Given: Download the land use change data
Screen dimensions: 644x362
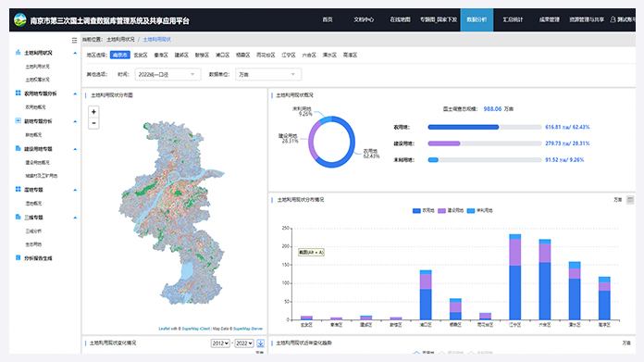Looking at the screenshot, I should tap(260, 343).
